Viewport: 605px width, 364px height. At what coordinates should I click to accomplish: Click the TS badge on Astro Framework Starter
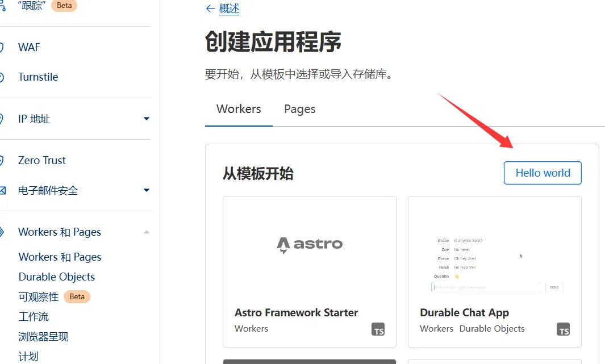click(x=378, y=329)
